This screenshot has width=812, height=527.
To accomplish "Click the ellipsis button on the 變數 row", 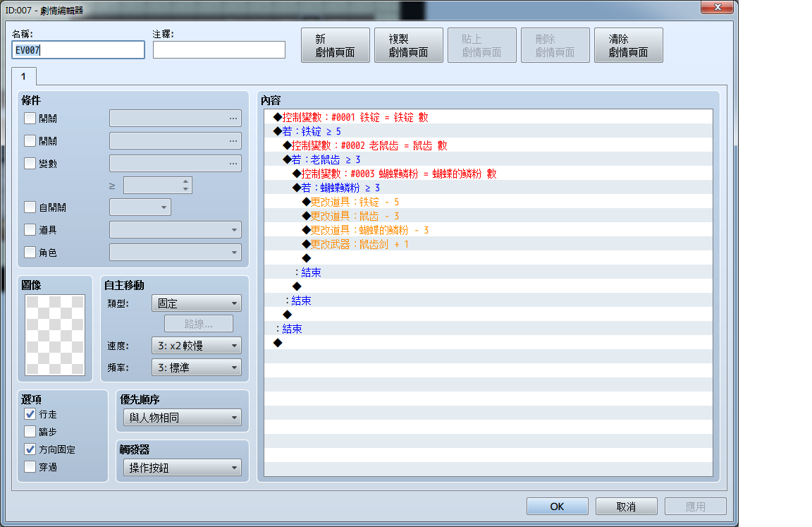I will coord(233,164).
